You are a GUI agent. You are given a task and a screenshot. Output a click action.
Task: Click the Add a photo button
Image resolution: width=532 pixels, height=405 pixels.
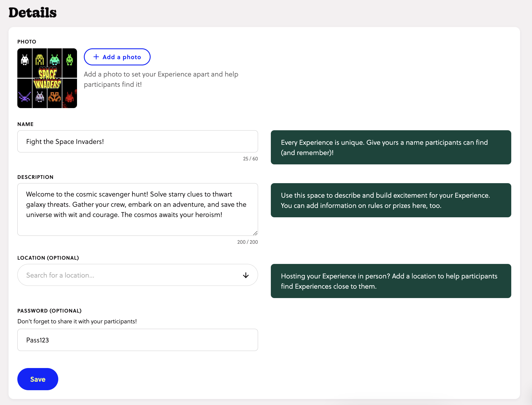tap(117, 57)
